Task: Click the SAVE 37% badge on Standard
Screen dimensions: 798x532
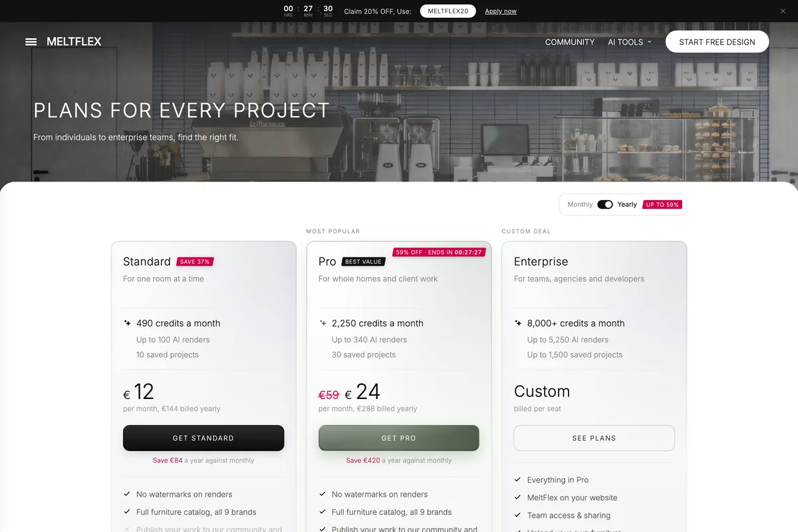Action: [x=195, y=262]
